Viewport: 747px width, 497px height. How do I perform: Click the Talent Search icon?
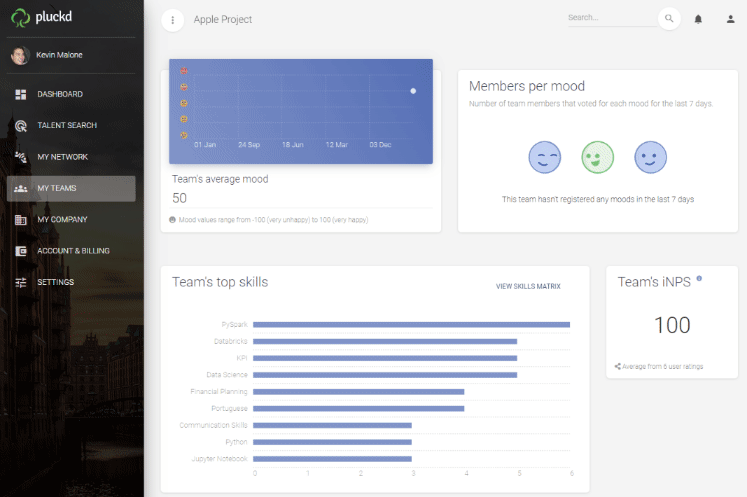pos(20,126)
